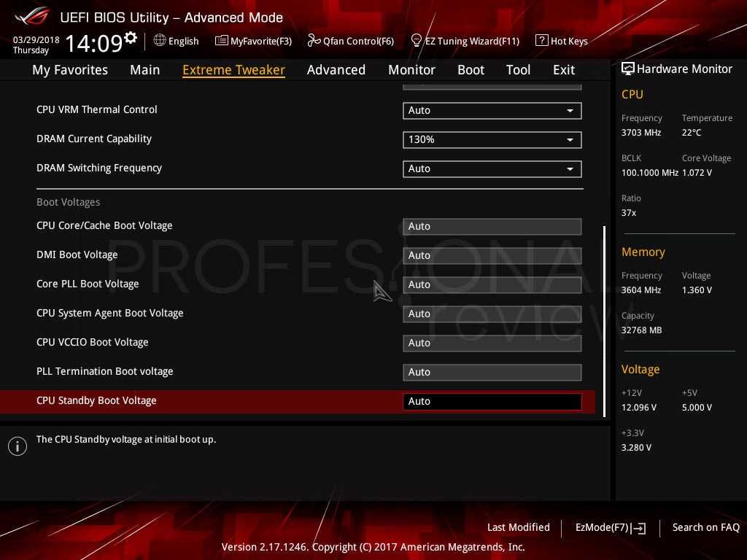This screenshot has height=560, width=747.
Task: Click the Hot Keys question mark icon
Action: (542, 41)
